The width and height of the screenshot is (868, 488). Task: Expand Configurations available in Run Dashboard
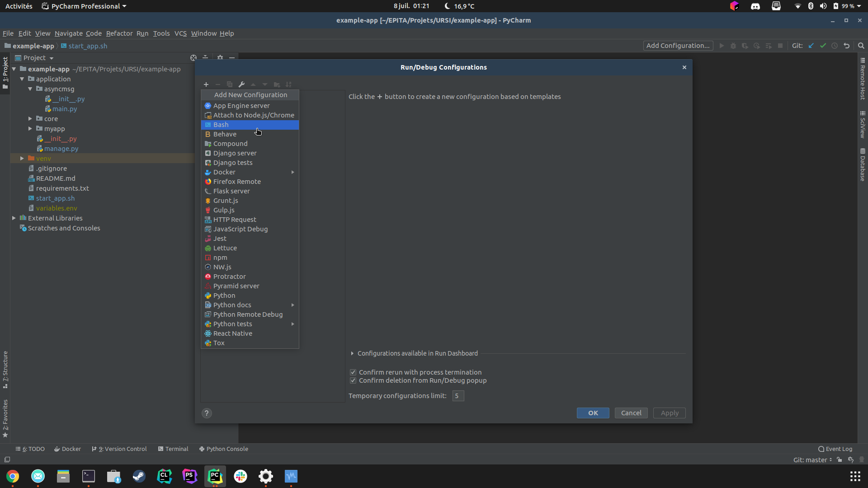(352, 353)
